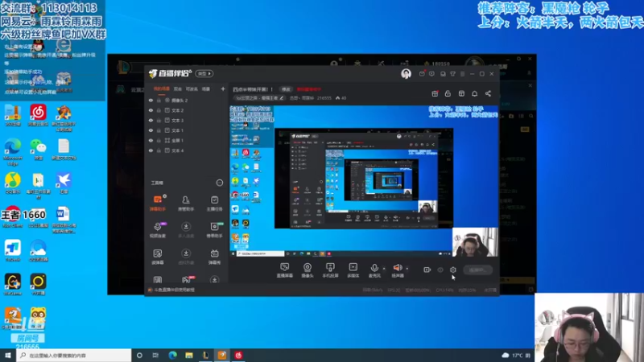Open the user avatar in title bar
This screenshot has height=362, width=644.
coord(406,73)
